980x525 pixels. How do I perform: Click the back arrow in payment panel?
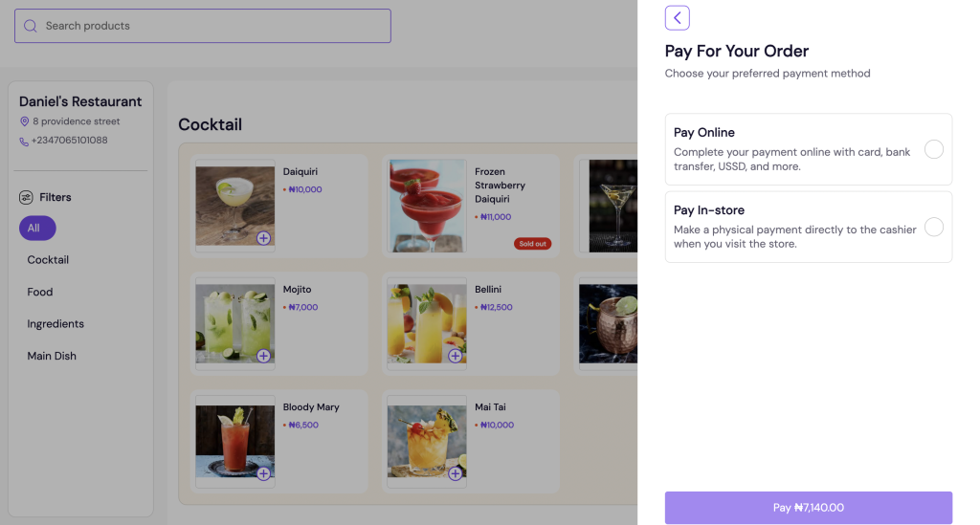pos(677,18)
